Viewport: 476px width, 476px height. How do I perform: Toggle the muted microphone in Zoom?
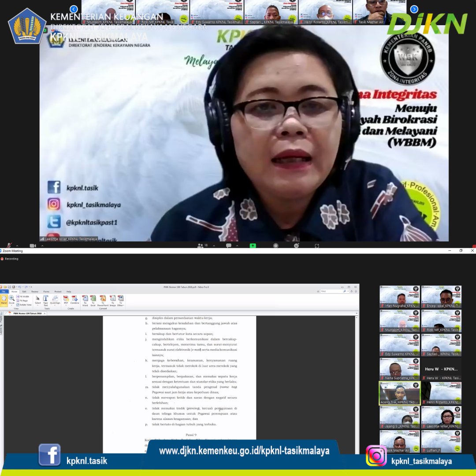click(9, 245)
